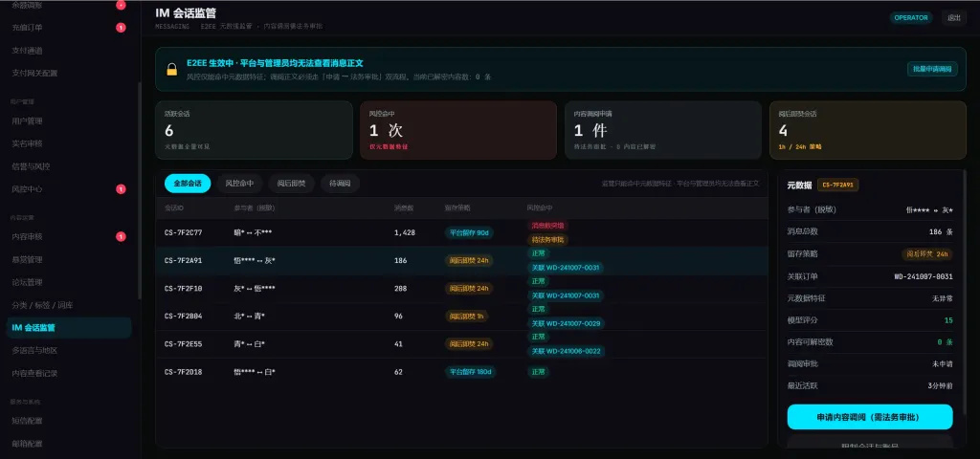Click 关联 WD-241006-0022 order tag
This screenshot has width=980, height=459.
[x=566, y=352]
